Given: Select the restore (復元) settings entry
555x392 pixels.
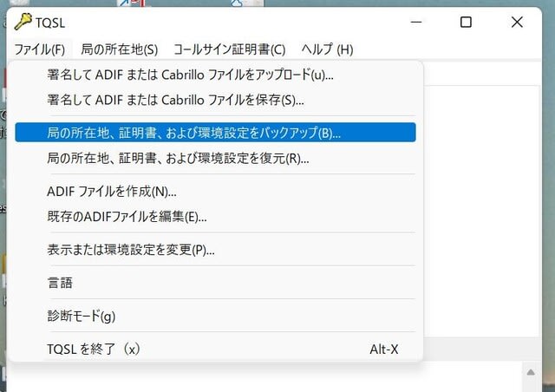Looking at the screenshot, I should pos(178,158).
